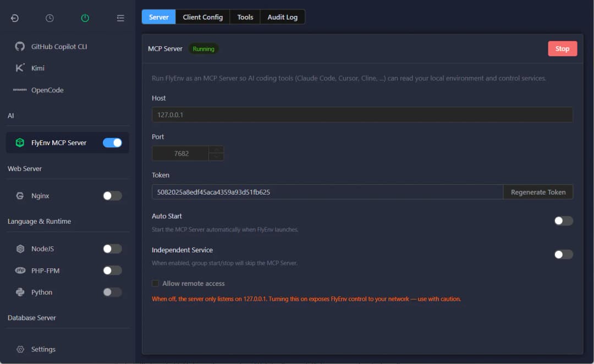This screenshot has width=594, height=364.
Task: Select the PHP-FPM label in sidebar
Action: click(x=46, y=271)
